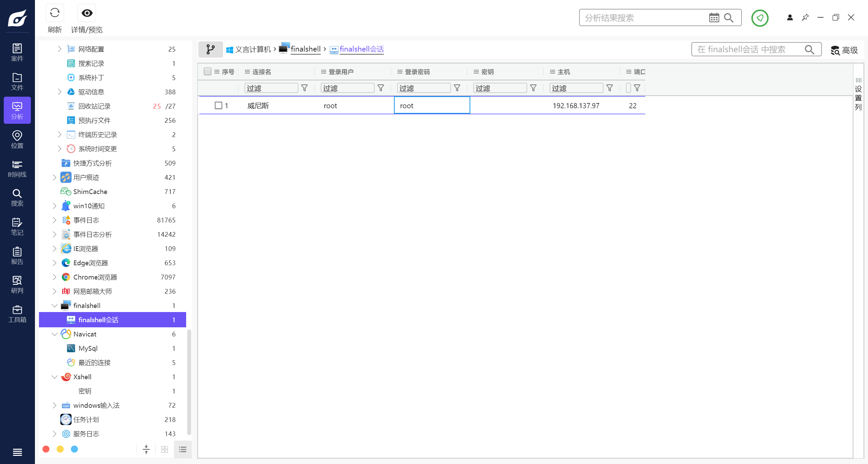Click the green shield status icon

point(759,18)
